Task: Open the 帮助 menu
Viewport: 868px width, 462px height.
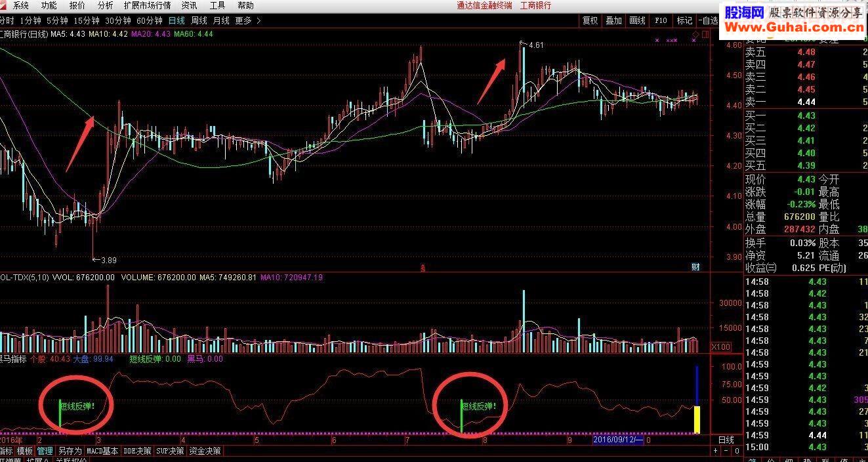Action: pos(245,5)
